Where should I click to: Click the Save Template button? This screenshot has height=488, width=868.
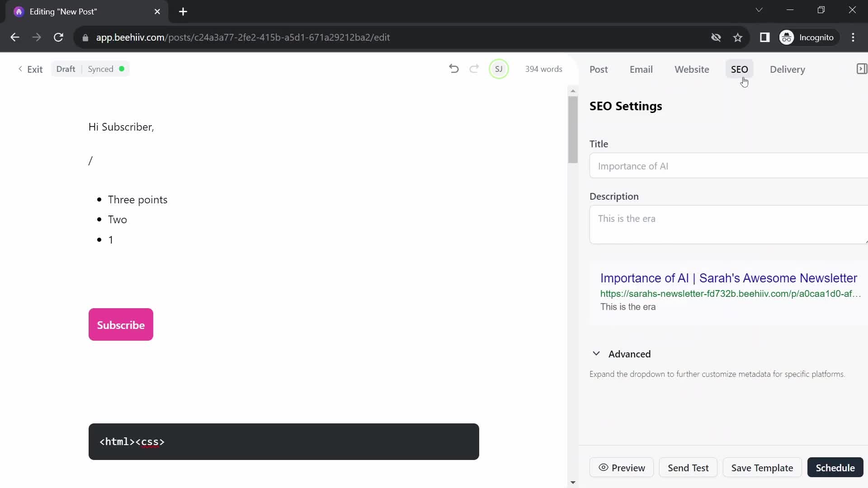(x=762, y=468)
